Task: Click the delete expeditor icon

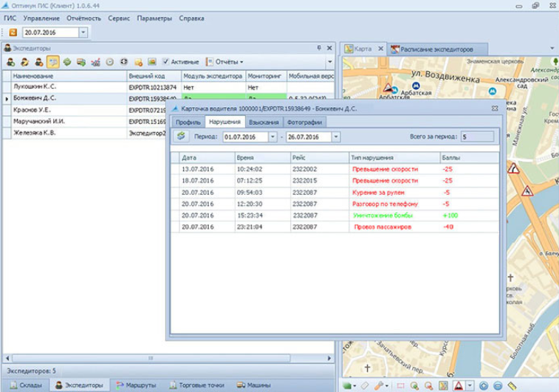Action: (x=39, y=62)
